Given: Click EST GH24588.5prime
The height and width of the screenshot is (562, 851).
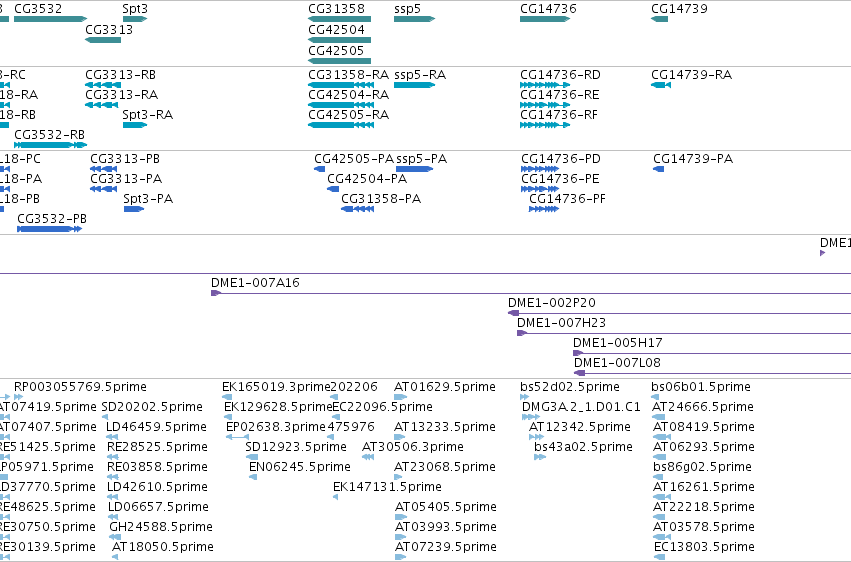Looking at the screenshot, I should (115, 537).
